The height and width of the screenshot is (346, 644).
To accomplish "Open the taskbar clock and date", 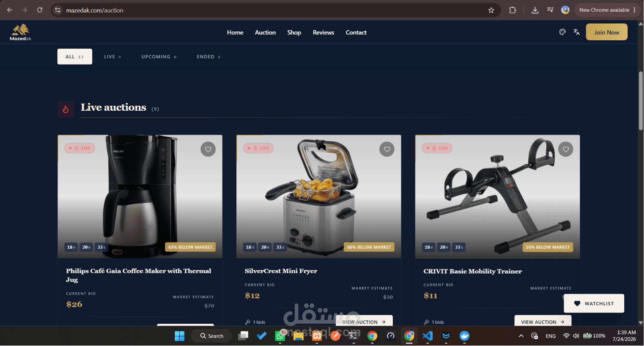I will (x=624, y=336).
